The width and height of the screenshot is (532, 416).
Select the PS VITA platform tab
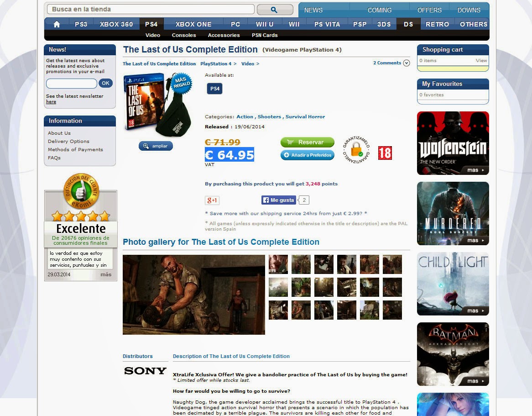[327, 24]
